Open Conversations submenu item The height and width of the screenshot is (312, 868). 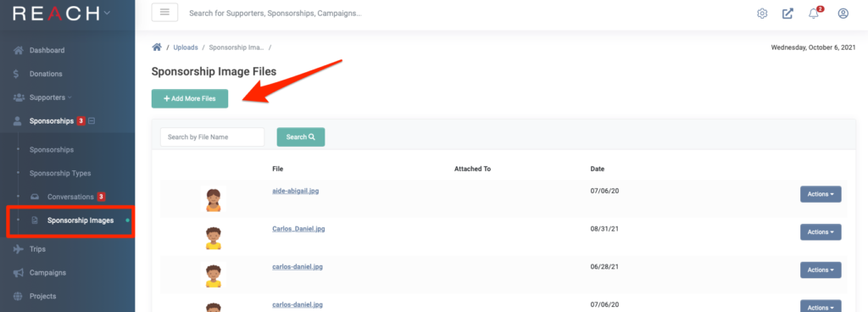click(70, 197)
